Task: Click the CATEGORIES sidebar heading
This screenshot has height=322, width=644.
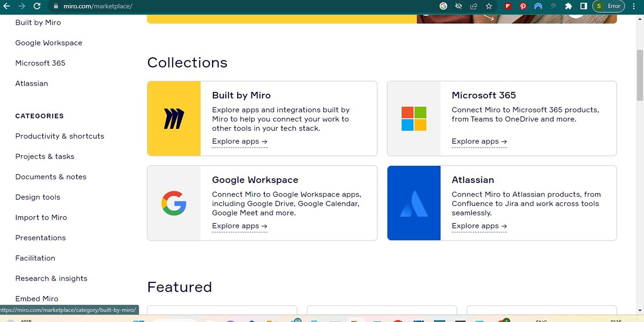Action: (x=39, y=116)
